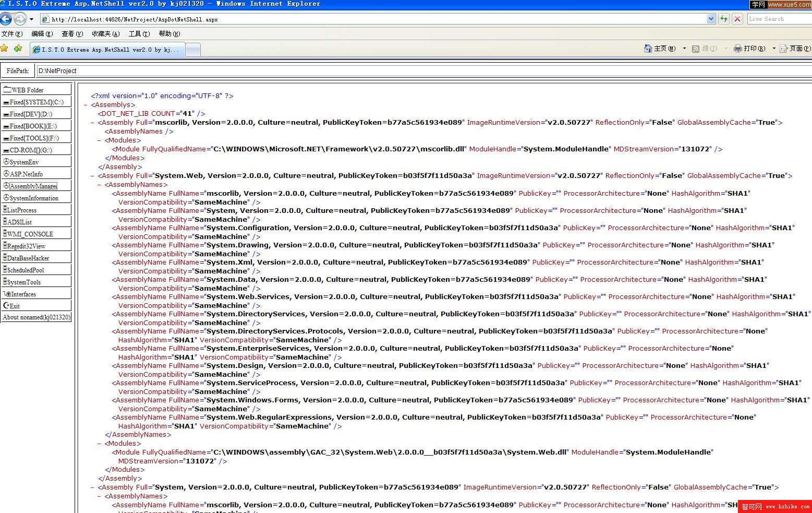The width and height of the screenshot is (812, 513).
Task: Open a new blank tab
Action: pos(193,50)
